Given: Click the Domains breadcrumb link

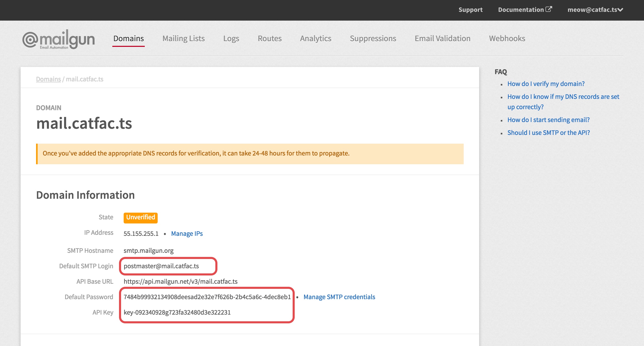Looking at the screenshot, I should pyautogui.click(x=48, y=79).
